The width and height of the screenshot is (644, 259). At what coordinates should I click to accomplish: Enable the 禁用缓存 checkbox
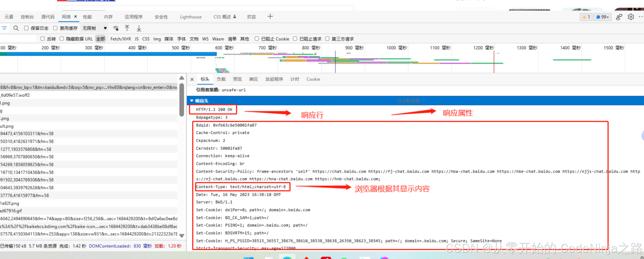[x=55, y=28]
